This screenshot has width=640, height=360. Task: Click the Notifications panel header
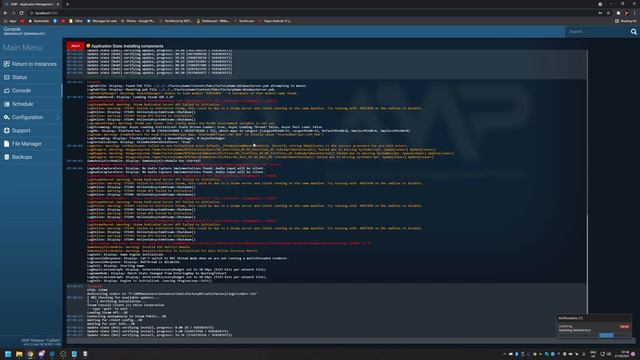(594, 318)
